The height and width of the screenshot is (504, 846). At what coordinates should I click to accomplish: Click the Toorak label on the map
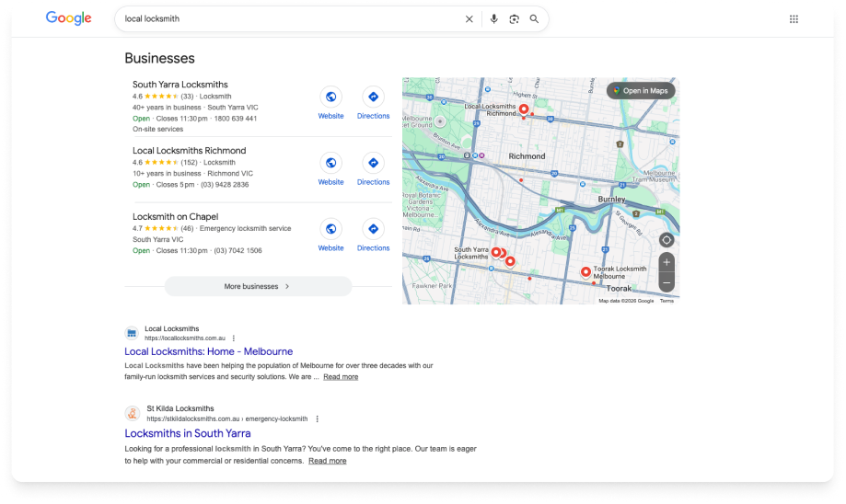coord(619,289)
